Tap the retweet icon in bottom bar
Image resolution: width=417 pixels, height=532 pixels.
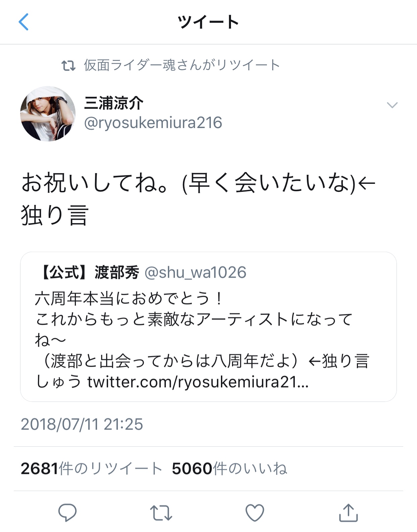161,513
